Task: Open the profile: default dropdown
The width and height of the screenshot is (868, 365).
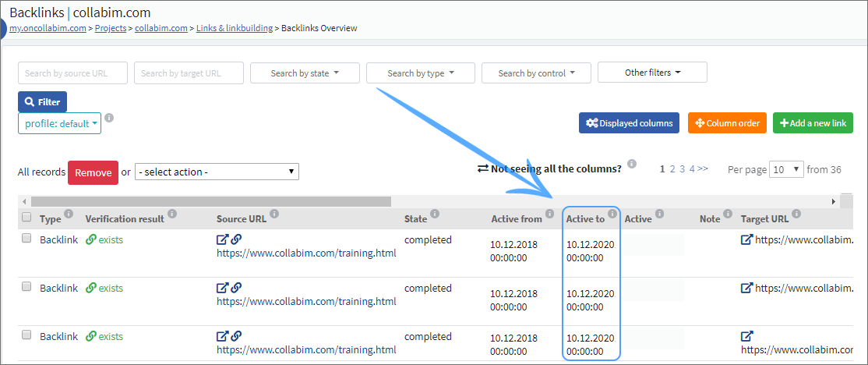Action: coord(59,123)
